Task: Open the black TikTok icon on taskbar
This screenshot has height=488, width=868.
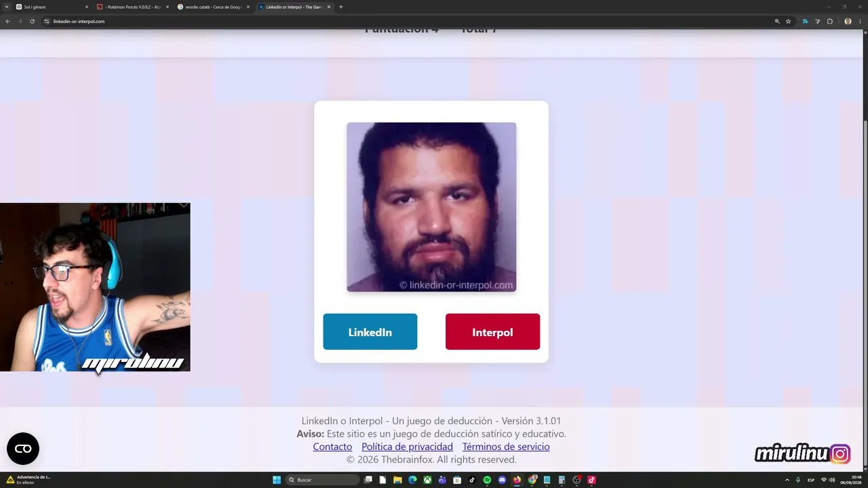Action: (472, 480)
